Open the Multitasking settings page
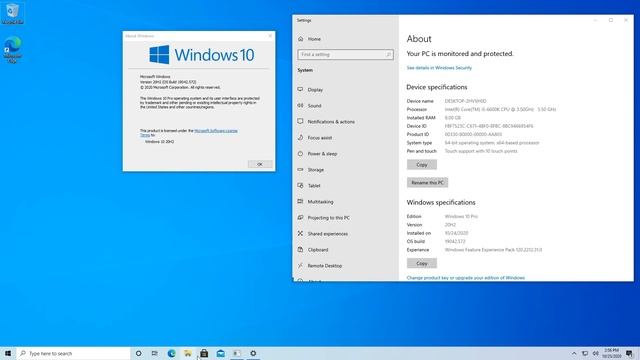The image size is (640, 360). (320, 202)
